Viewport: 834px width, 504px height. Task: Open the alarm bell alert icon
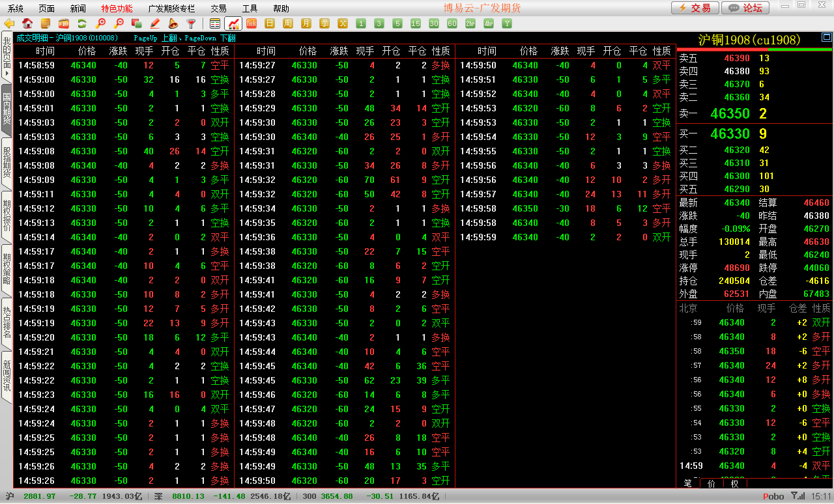click(x=173, y=23)
